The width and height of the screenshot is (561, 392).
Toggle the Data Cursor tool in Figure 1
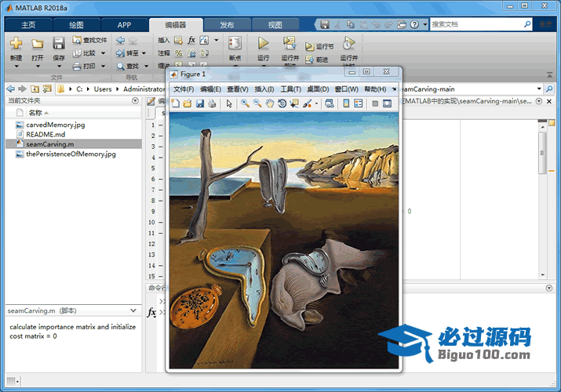click(294, 103)
